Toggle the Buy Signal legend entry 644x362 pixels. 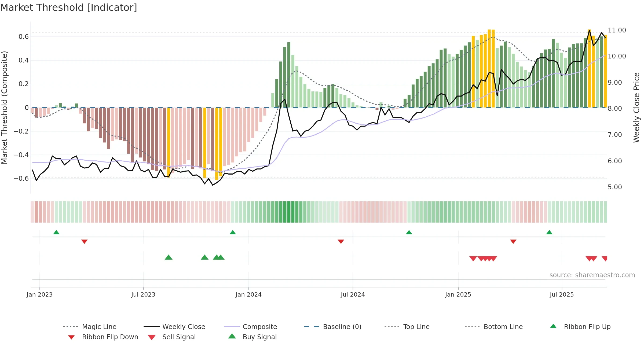point(252,337)
